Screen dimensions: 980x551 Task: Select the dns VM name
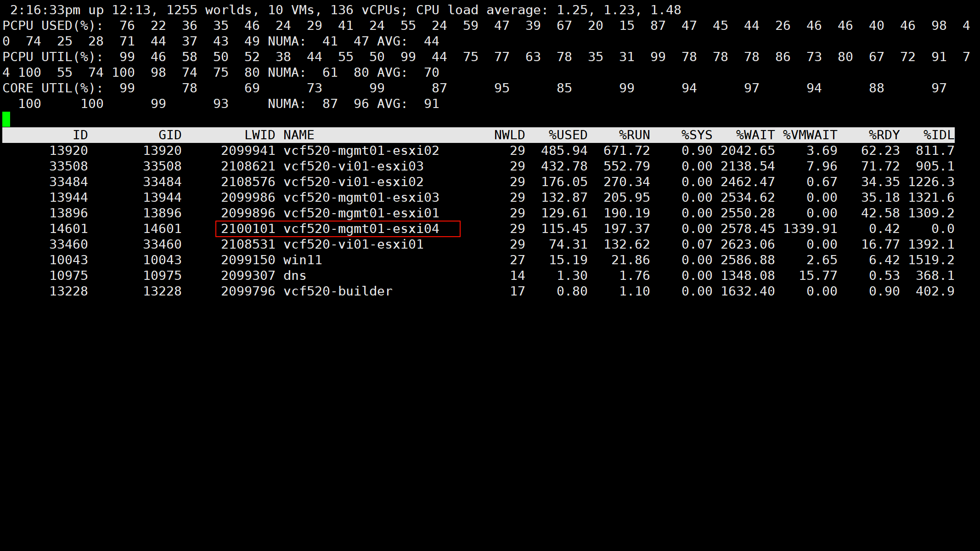295,276
